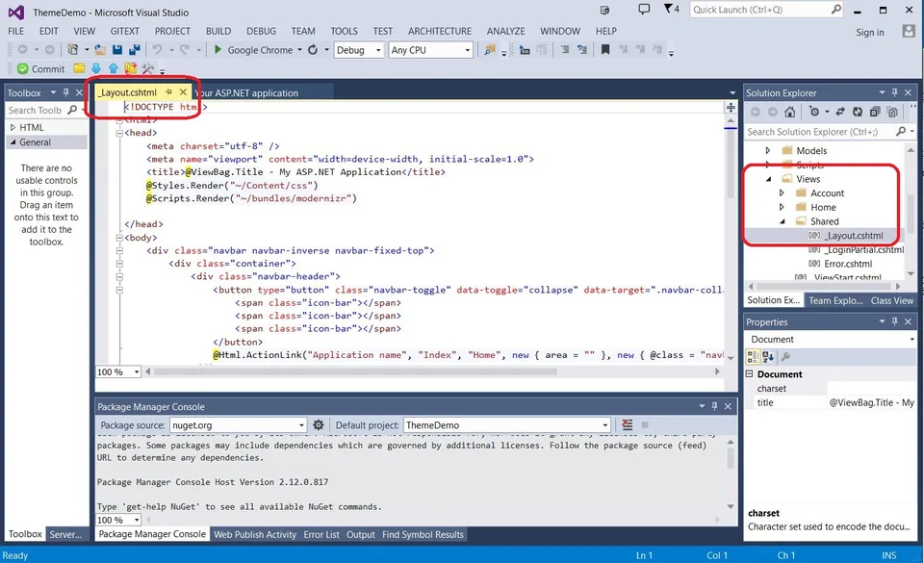
Task: Click the Find in Files icon
Action: 490,50
